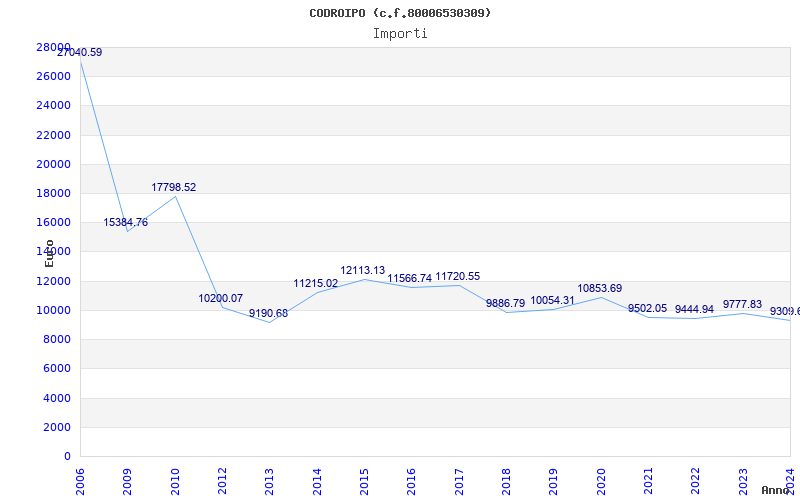Click the x-axis year 2009
The height and width of the screenshot is (500, 800).
(128, 482)
